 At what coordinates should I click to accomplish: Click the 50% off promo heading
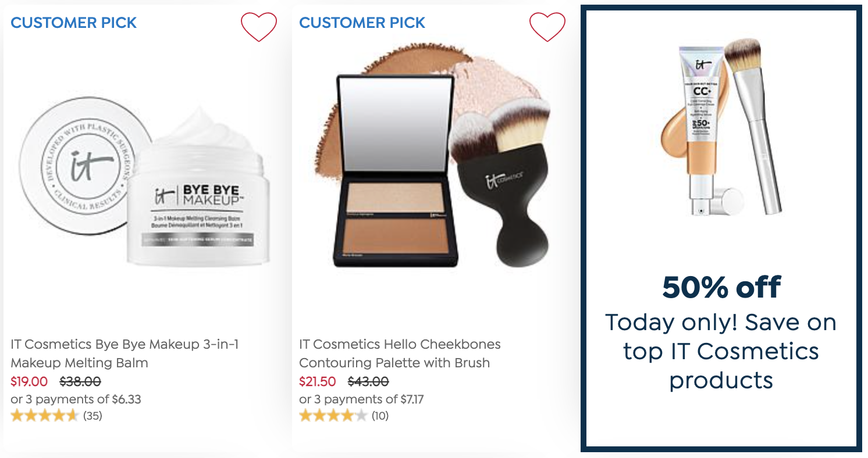[x=721, y=287]
